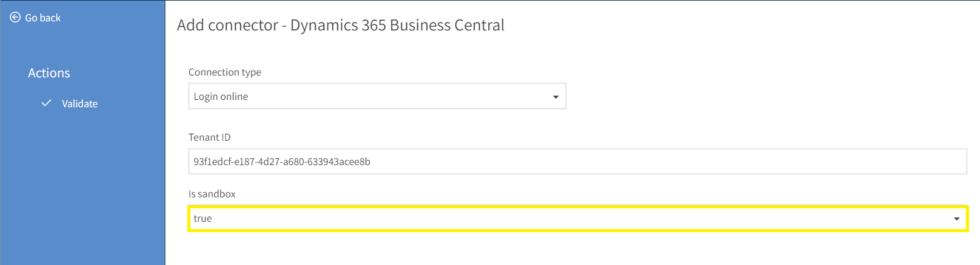This screenshot has height=265, width=980.
Task: Expand the Is sandbox dropdown arrow
Action: [x=956, y=219]
